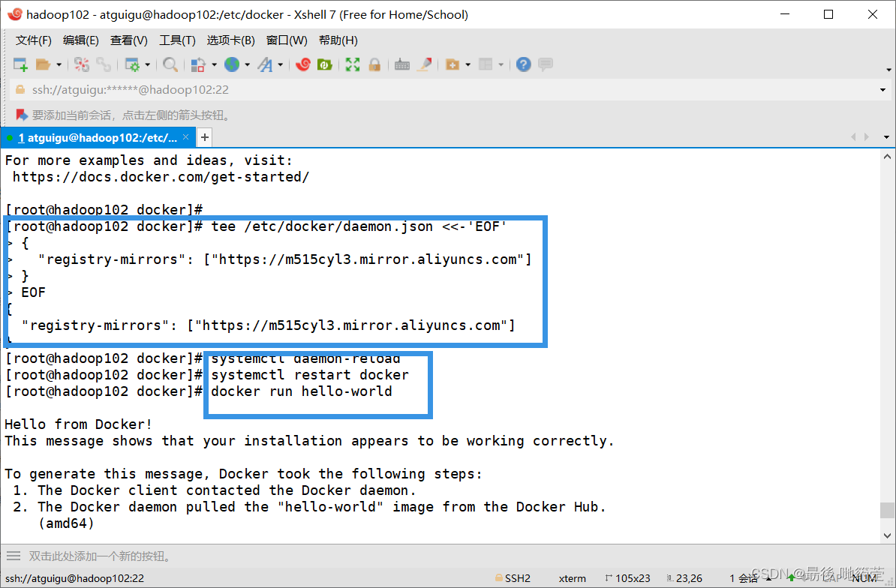Click the Xshell app icon in title bar
This screenshot has width=896, height=588.
(x=15, y=14)
